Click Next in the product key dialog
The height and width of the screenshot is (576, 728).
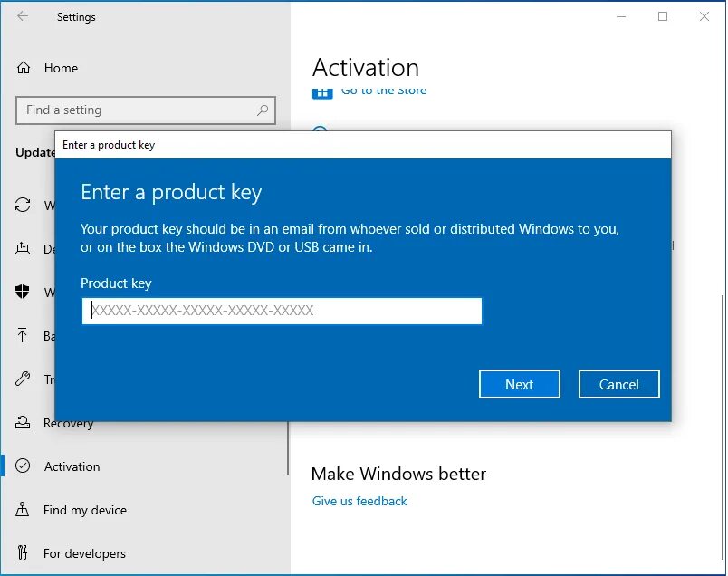520,384
